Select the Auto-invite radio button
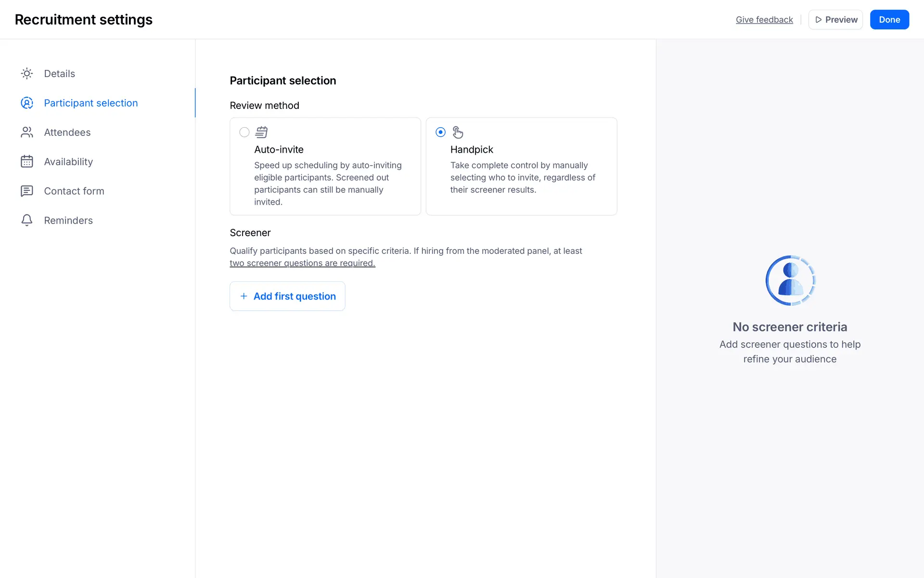 [x=244, y=132]
